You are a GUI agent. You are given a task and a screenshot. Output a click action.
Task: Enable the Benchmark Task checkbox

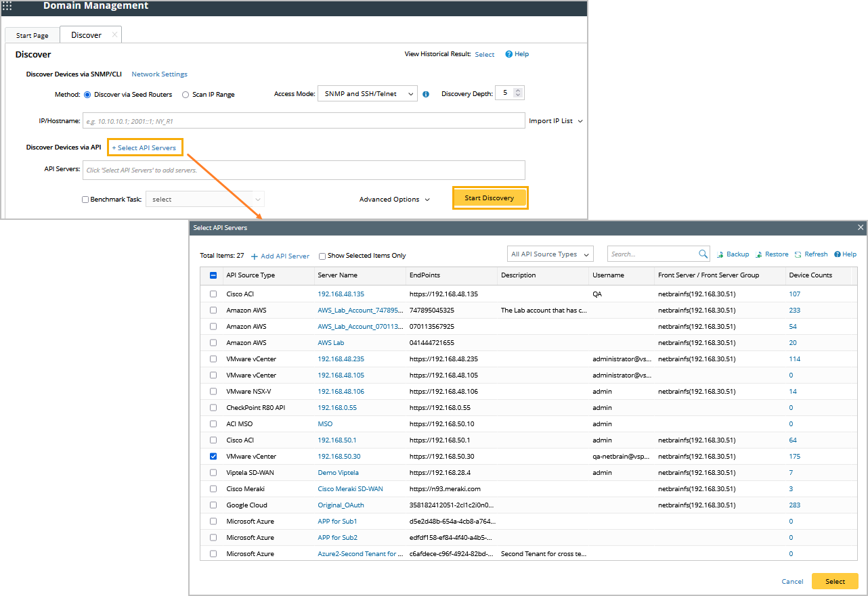pos(85,200)
